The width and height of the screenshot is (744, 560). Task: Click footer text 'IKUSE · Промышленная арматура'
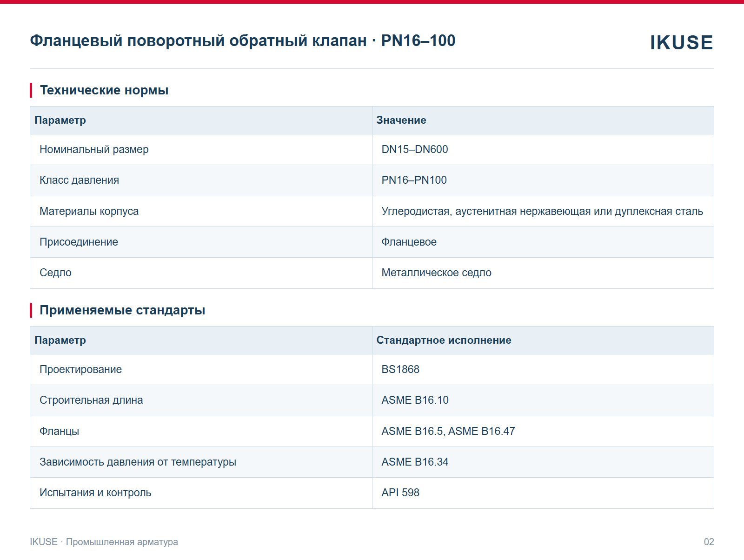(x=104, y=542)
